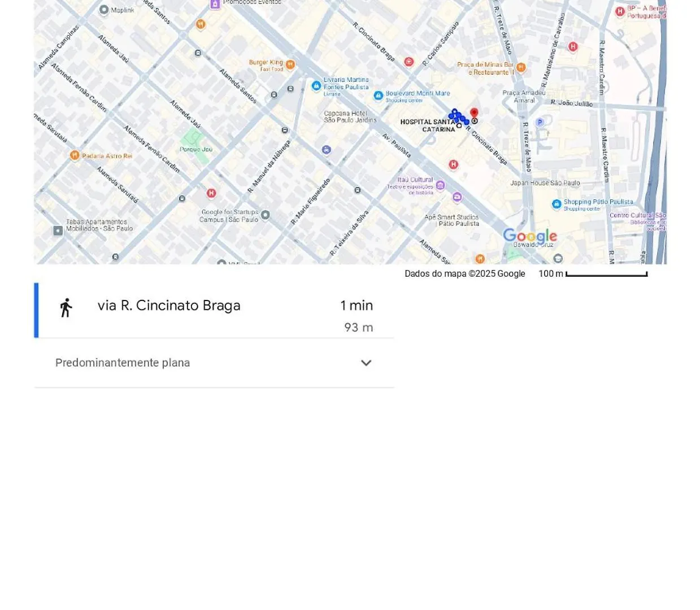Click the R. Teixeira da Silva street label
Screen dimensions: 700x610
coord(350,233)
